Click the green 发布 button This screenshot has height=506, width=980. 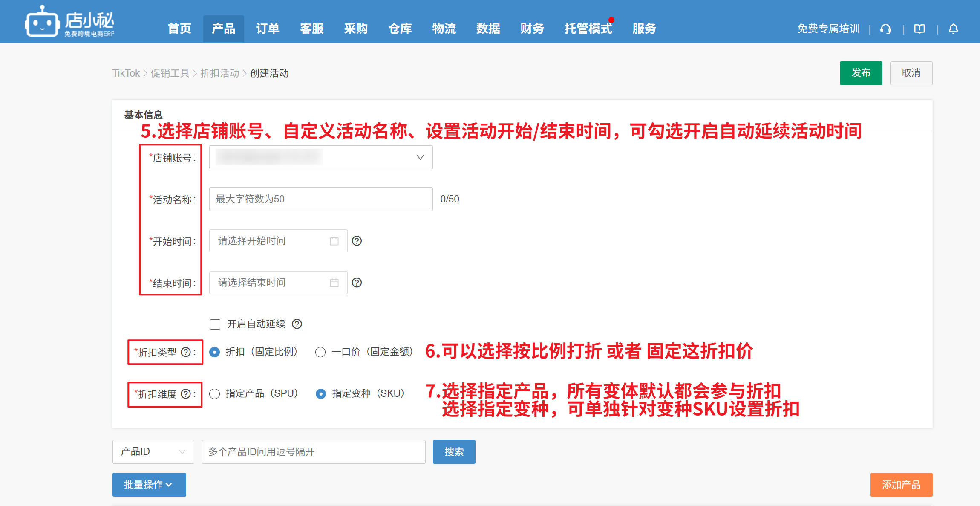click(861, 73)
